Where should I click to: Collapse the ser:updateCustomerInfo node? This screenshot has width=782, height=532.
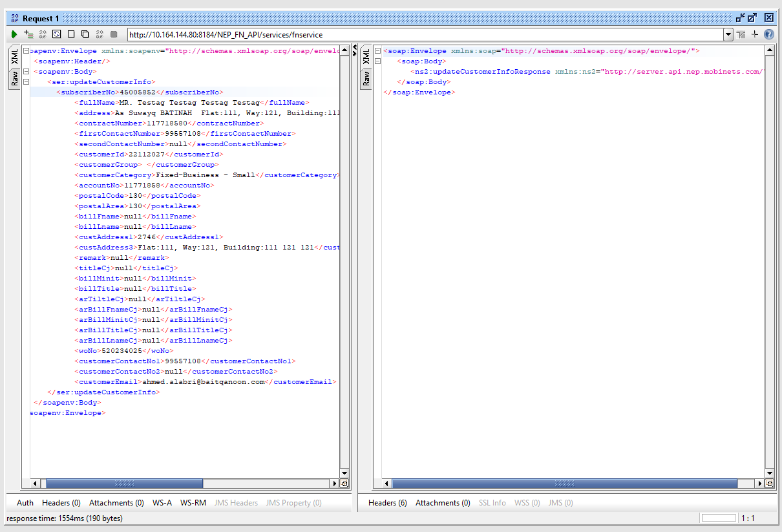coord(26,82)
